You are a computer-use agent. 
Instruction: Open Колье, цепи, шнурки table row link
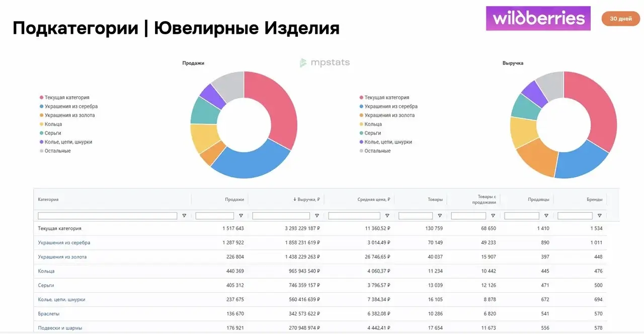tap(61, 300)
